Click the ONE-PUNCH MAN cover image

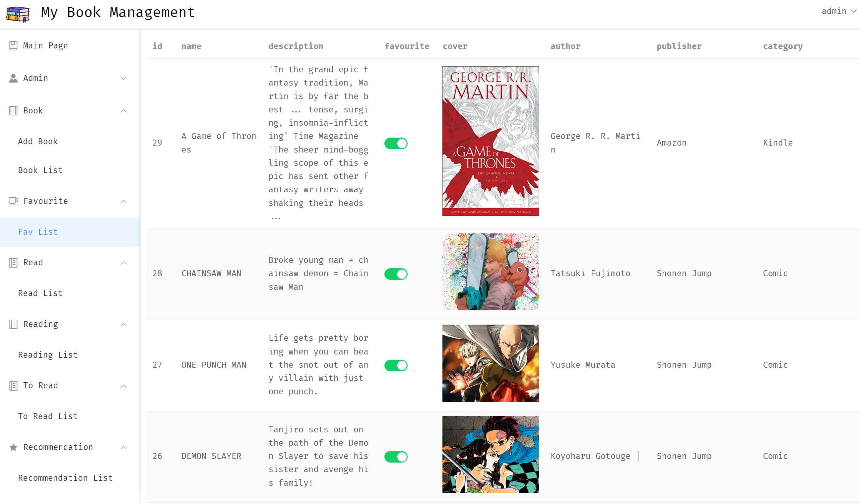490,363
